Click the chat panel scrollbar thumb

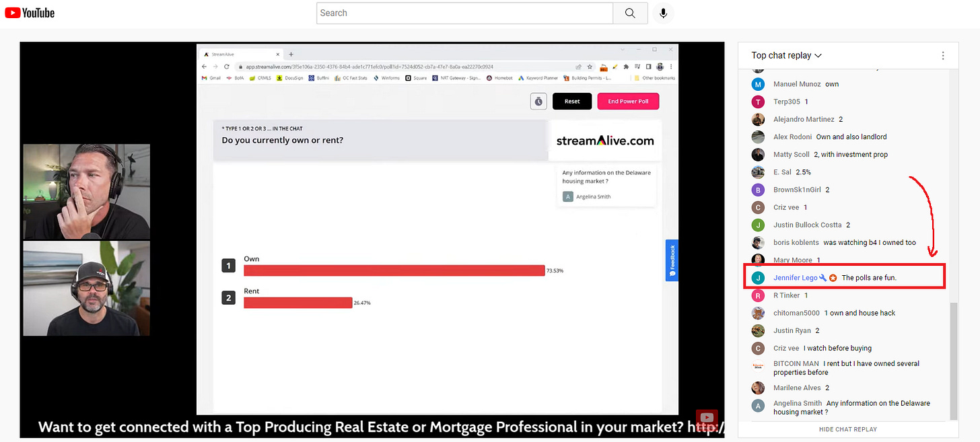953,361
